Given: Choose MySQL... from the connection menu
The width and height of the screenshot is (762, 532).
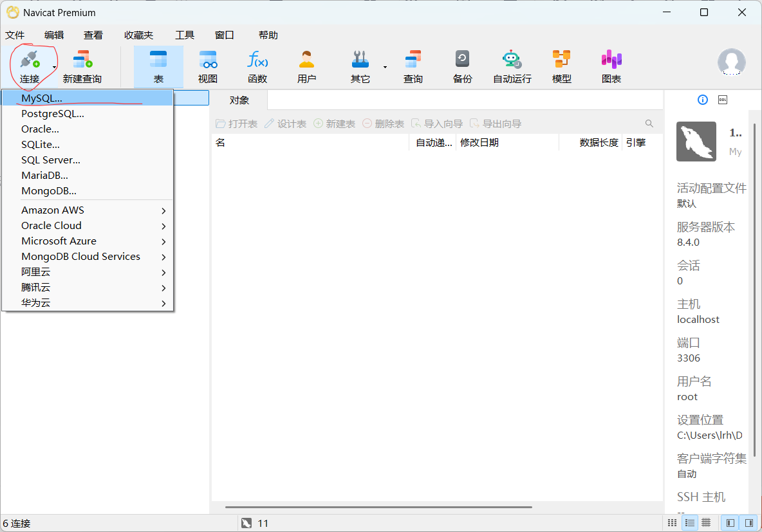Looking at the screenshot, I should (88, 98).
